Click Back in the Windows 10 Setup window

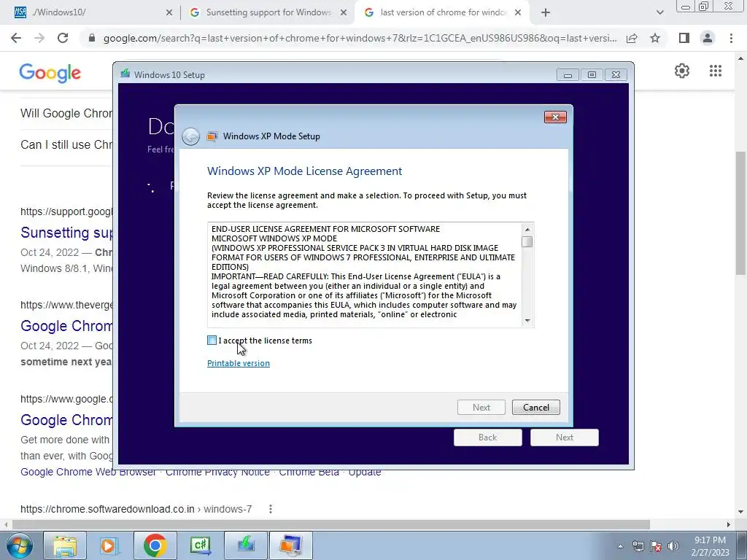click(488, 437)
